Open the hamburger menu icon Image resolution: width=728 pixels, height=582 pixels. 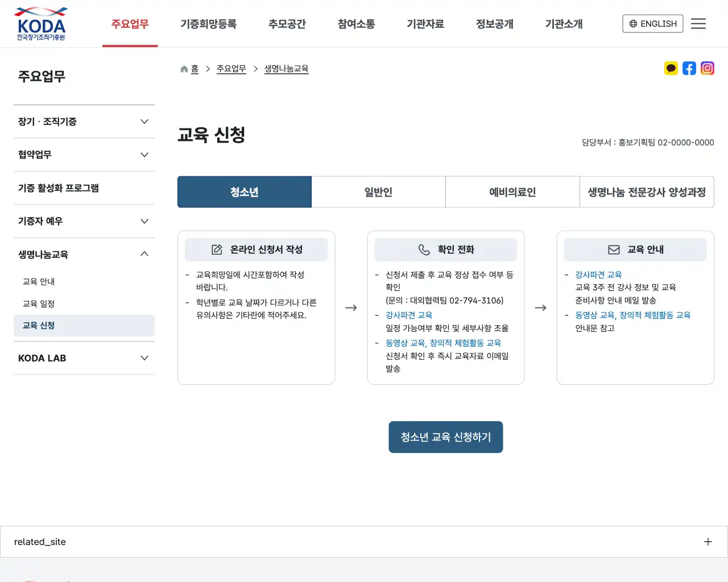(698, 23)
